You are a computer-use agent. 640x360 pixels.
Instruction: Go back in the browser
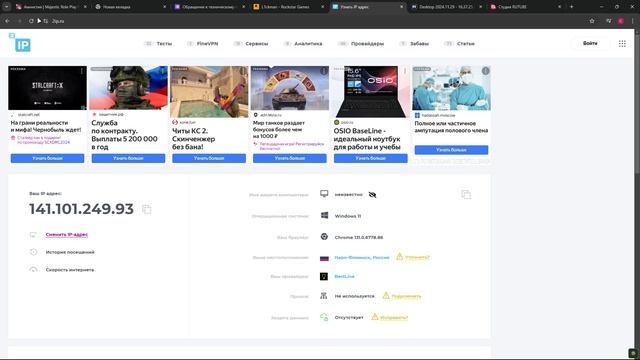coord(7,21)
